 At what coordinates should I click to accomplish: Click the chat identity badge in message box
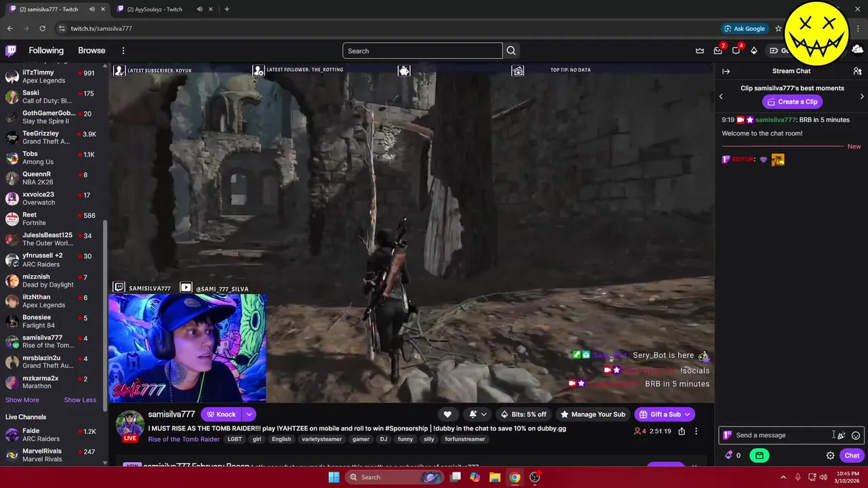coord(728,435)
